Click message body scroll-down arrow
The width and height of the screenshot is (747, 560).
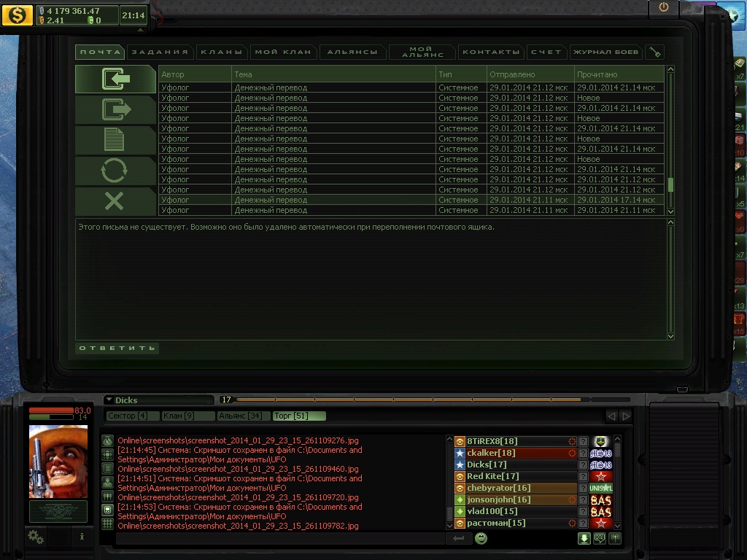click(x=671, y=335)
